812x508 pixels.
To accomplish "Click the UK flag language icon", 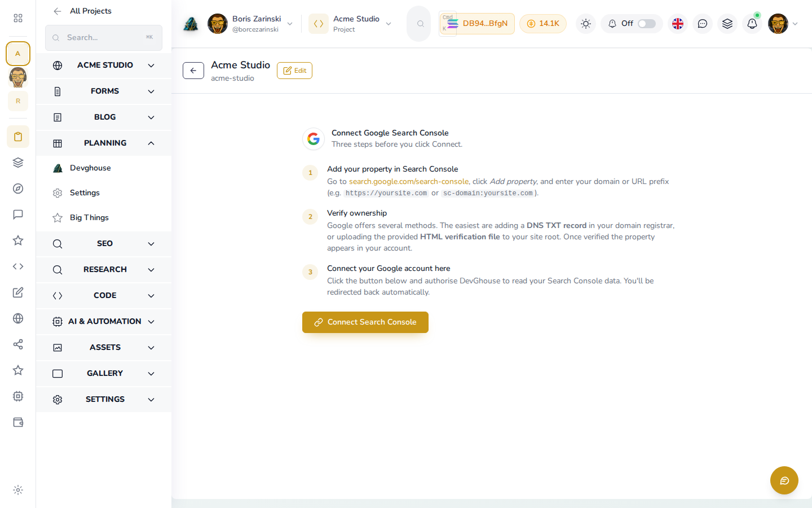I will [678, 24].
